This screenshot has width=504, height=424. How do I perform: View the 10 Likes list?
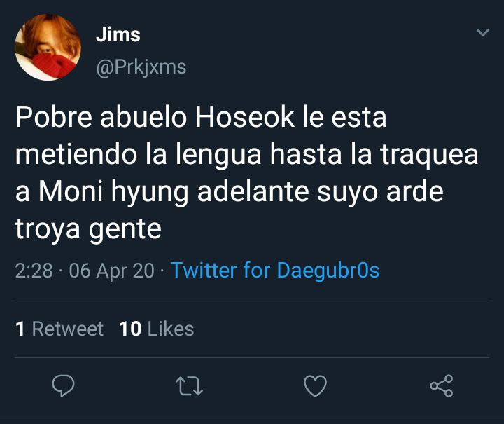(157, 329)
